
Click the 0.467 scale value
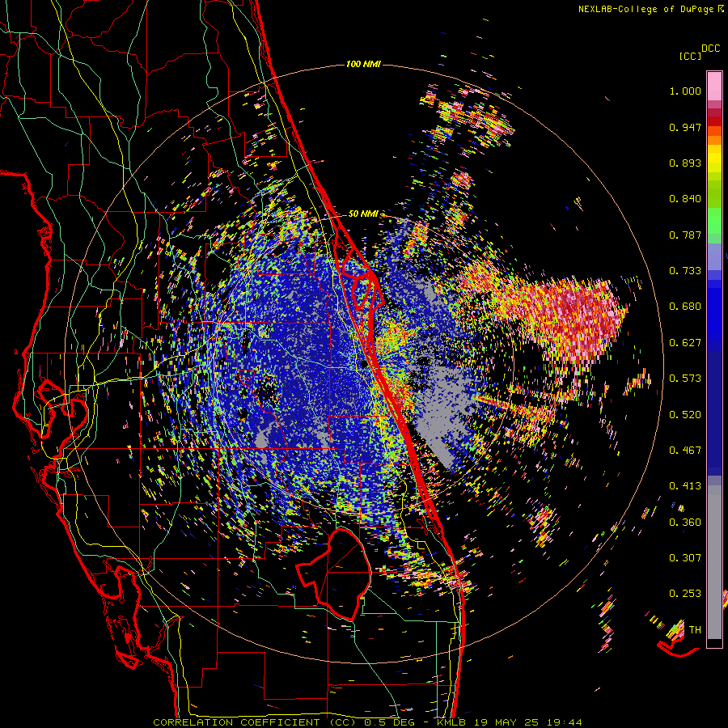685,450
